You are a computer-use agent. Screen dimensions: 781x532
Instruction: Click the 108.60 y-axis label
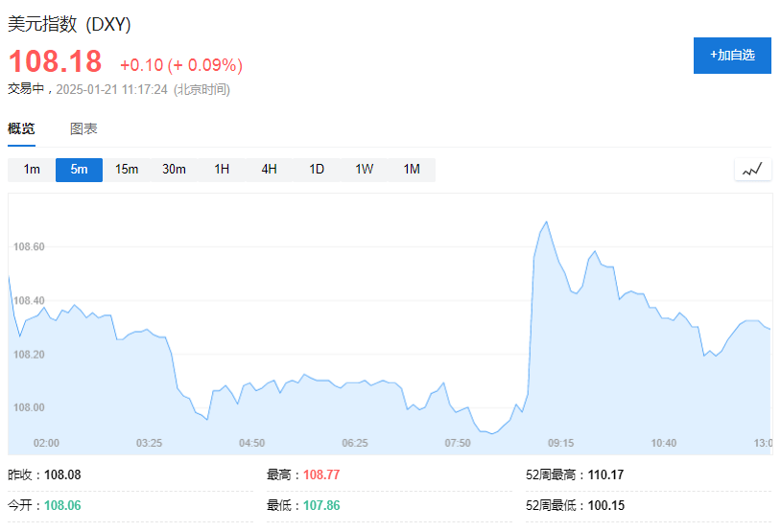coord(29,247)
